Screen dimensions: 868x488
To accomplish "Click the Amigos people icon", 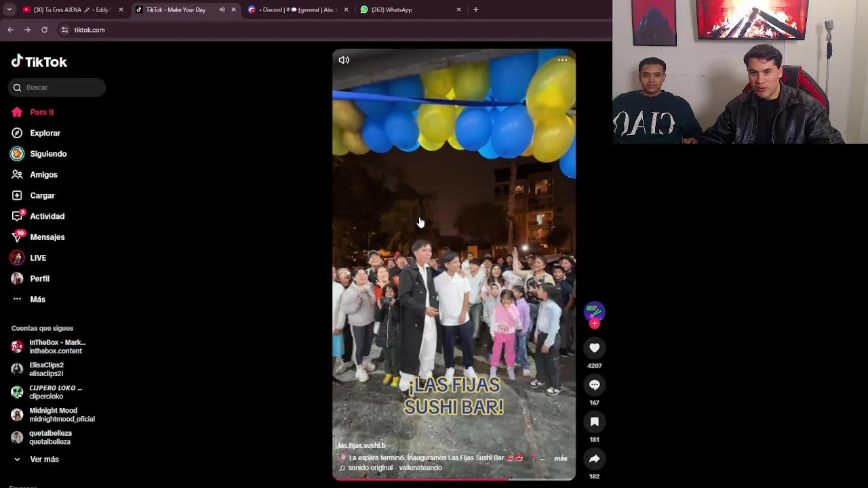I will (17, 175).
